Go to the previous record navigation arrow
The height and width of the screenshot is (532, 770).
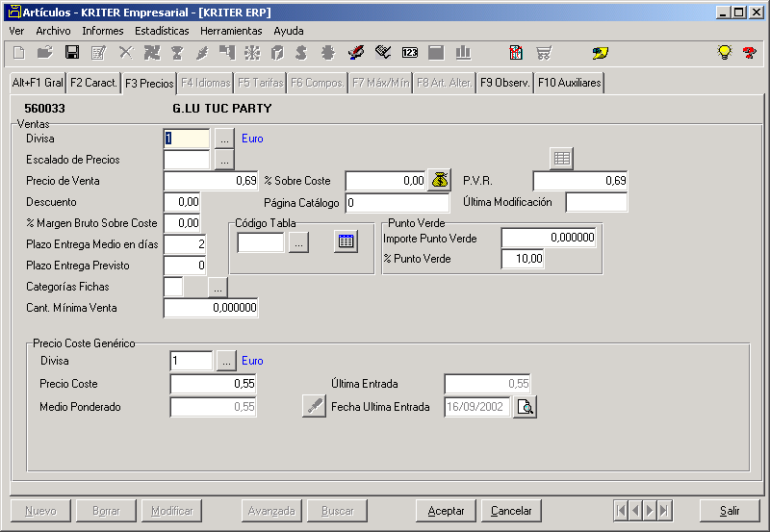pos(635,511)
